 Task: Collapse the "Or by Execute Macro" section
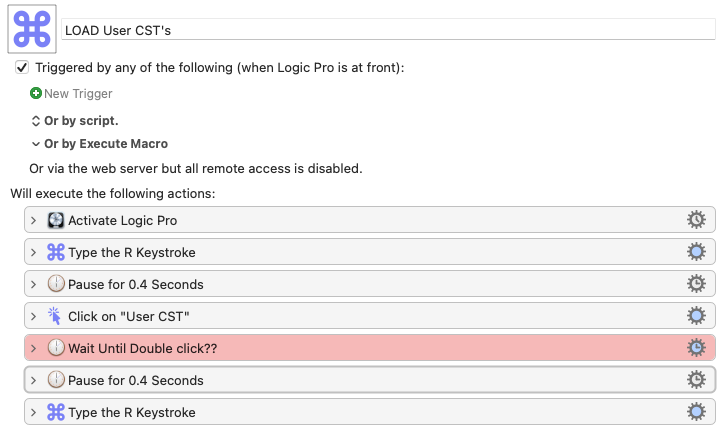pos(36,144)
